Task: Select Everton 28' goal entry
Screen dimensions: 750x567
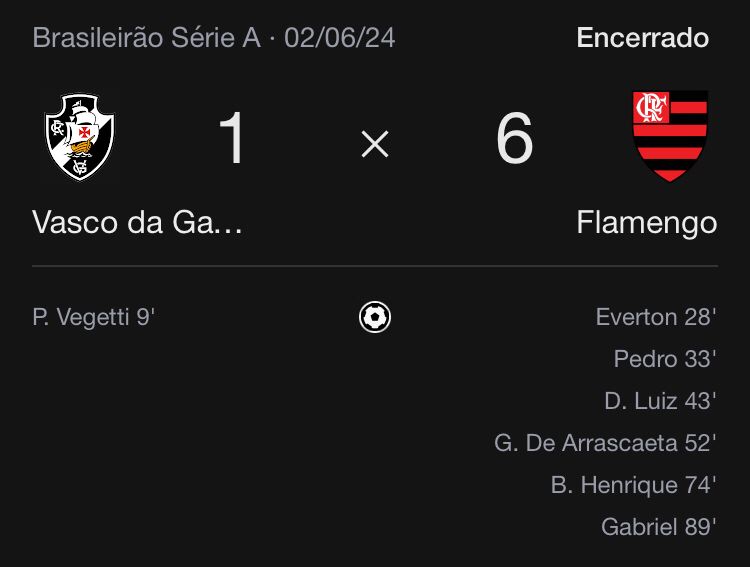Action: pos(656,317)
